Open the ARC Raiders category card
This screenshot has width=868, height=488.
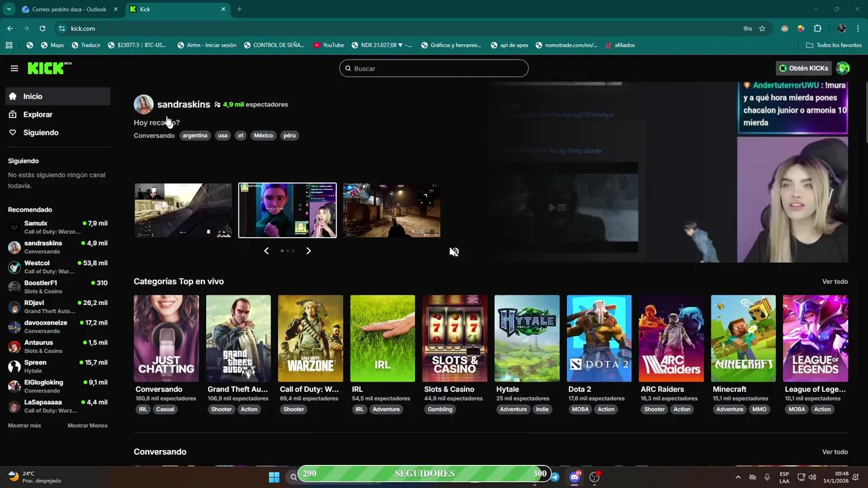[671, 338]
